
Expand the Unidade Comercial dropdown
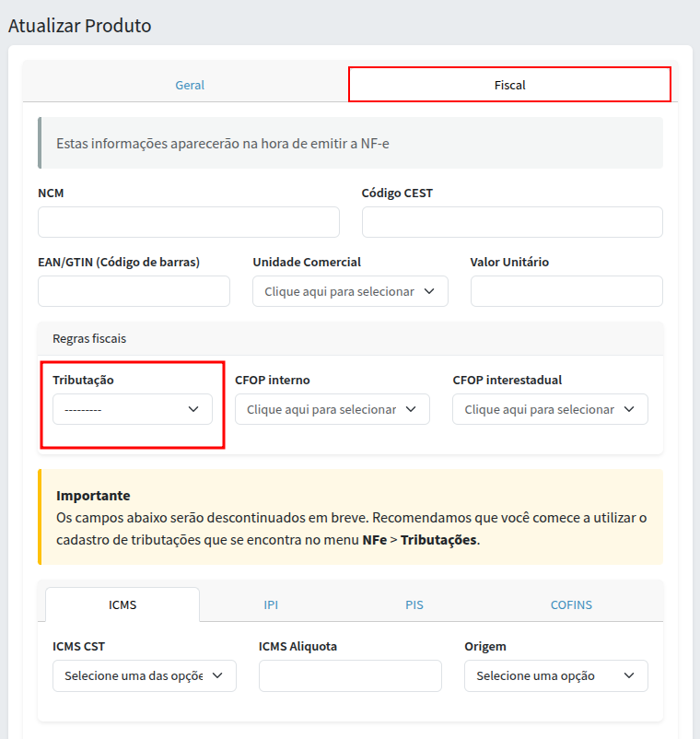[350, 291]
